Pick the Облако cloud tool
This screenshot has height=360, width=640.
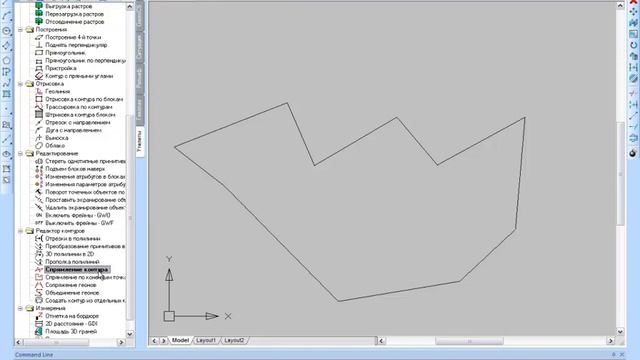coord(55,146)
